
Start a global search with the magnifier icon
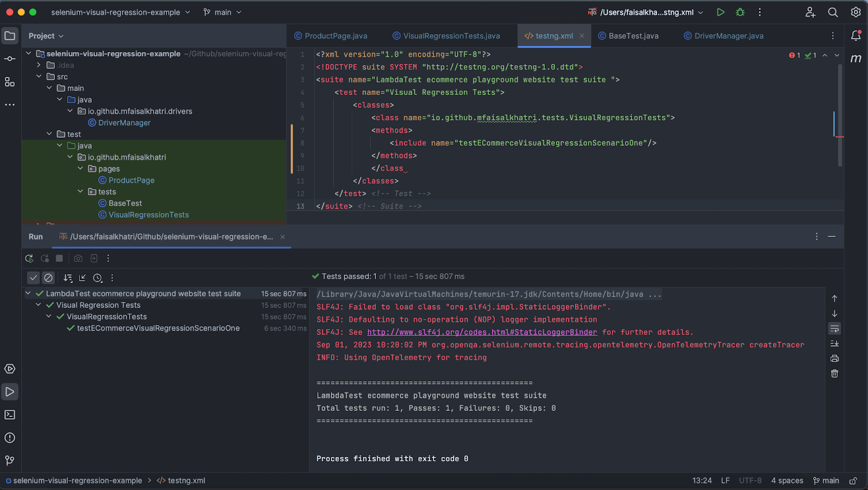pyautogui.click(x=832, y=12)
